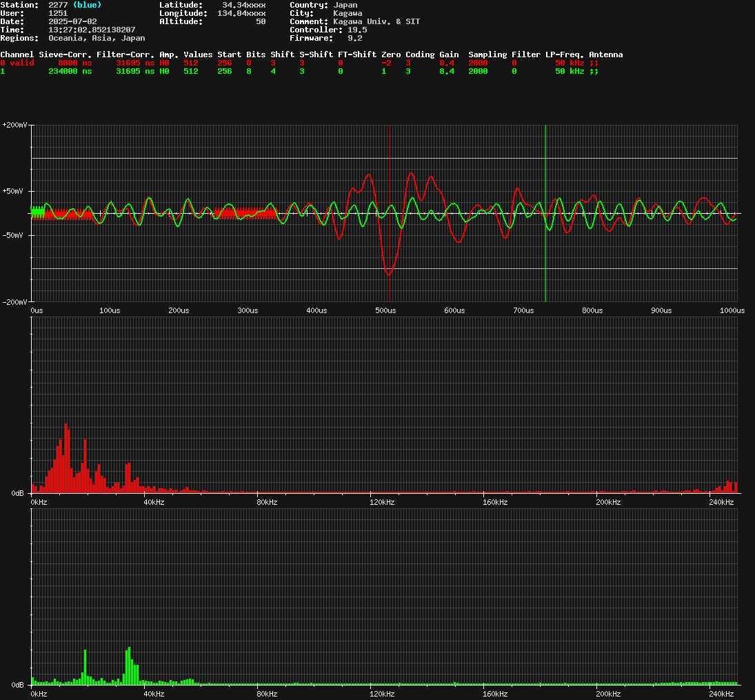This screenshot has height=700, width=755.
Task: Click the "Amp." column header
Action: coord(169,54)
